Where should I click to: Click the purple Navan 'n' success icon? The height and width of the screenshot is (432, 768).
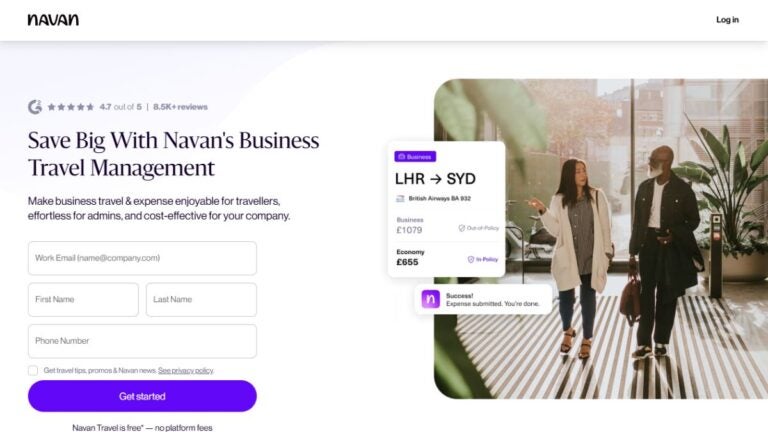click(431, 299)
